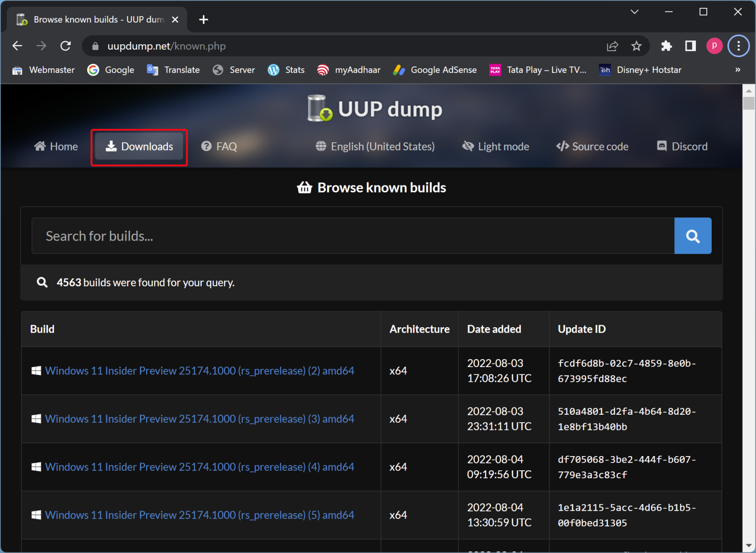Image resolution: width=756 pixels, height=553 pixels.
Task: Click the vertical scrollbar thumb
Action: coord(749,103)
